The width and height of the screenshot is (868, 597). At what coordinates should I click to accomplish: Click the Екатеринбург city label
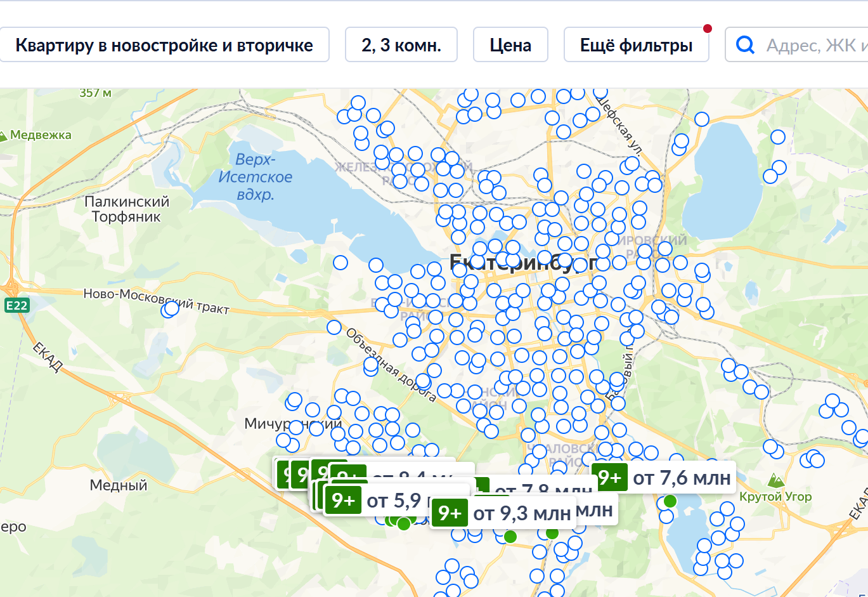tap(523, 261)
